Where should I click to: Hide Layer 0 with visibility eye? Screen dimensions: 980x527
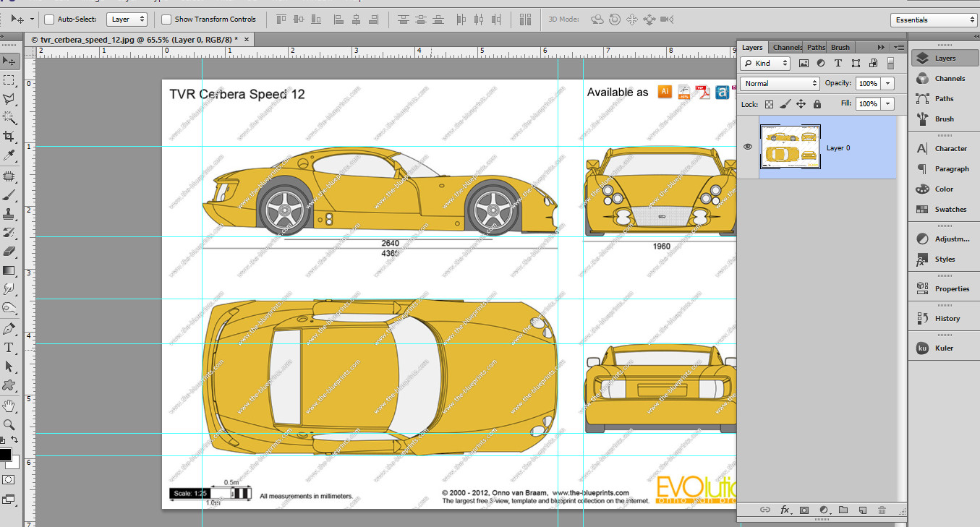tap(748, 146)
